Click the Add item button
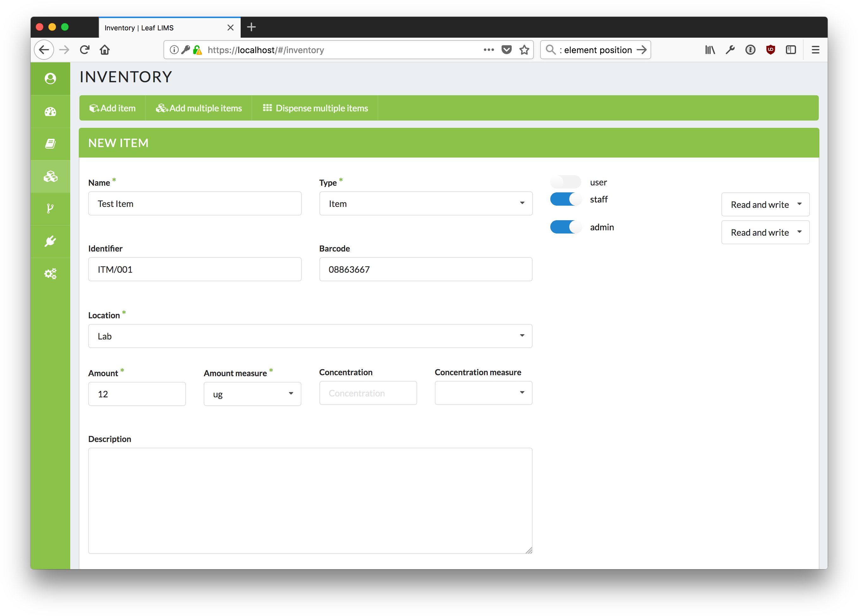 pos(112,108)
